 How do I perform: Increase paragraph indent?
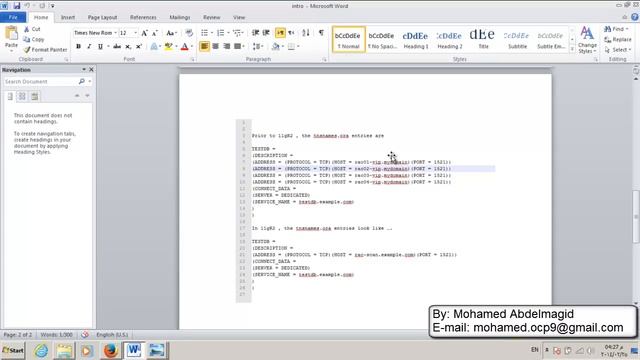click(x=266, y=33)
